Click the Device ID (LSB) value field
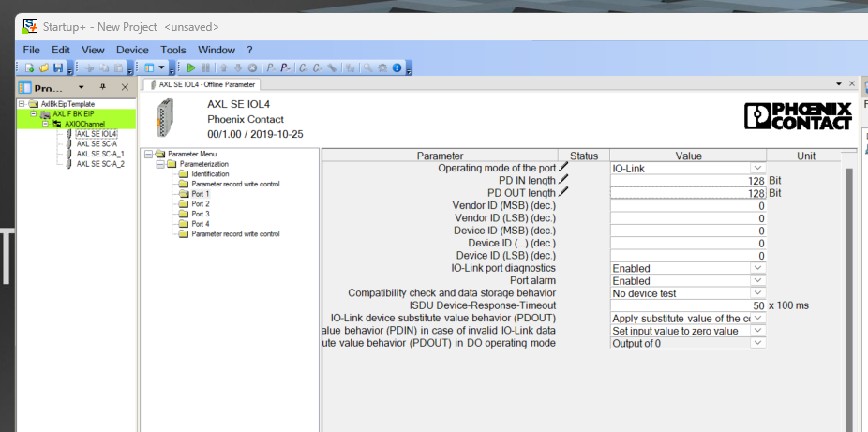Viewport: 868px width, 432px height. click(x=688, y=256)
